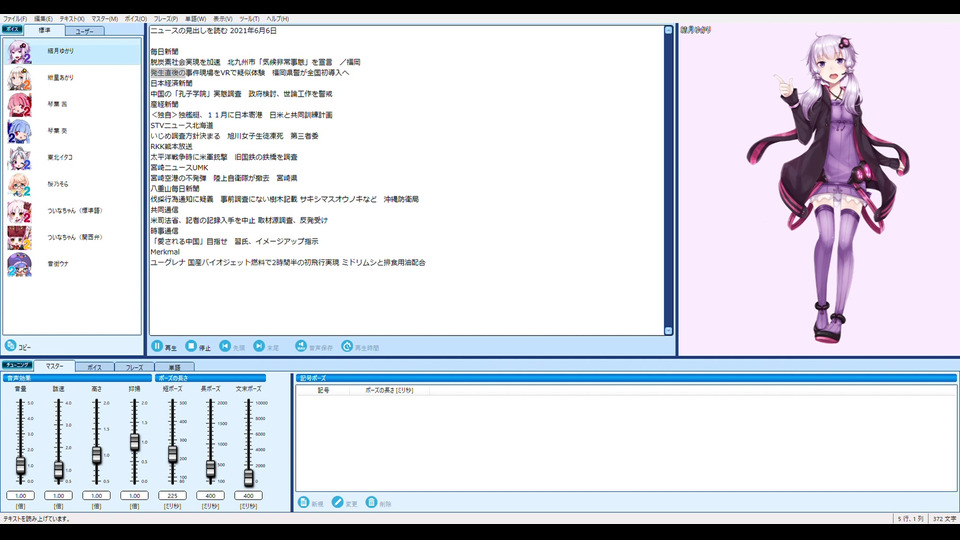Screen dimensions: 960x540
Task: Click the 抑揚 intonation slider handle
Action: (x=135, y=442)
